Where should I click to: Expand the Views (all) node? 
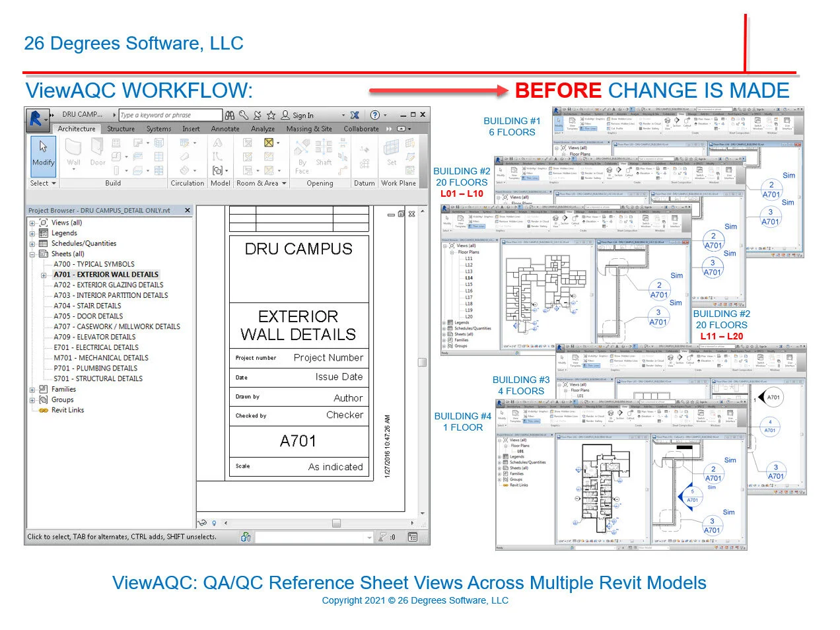point(32,223)
